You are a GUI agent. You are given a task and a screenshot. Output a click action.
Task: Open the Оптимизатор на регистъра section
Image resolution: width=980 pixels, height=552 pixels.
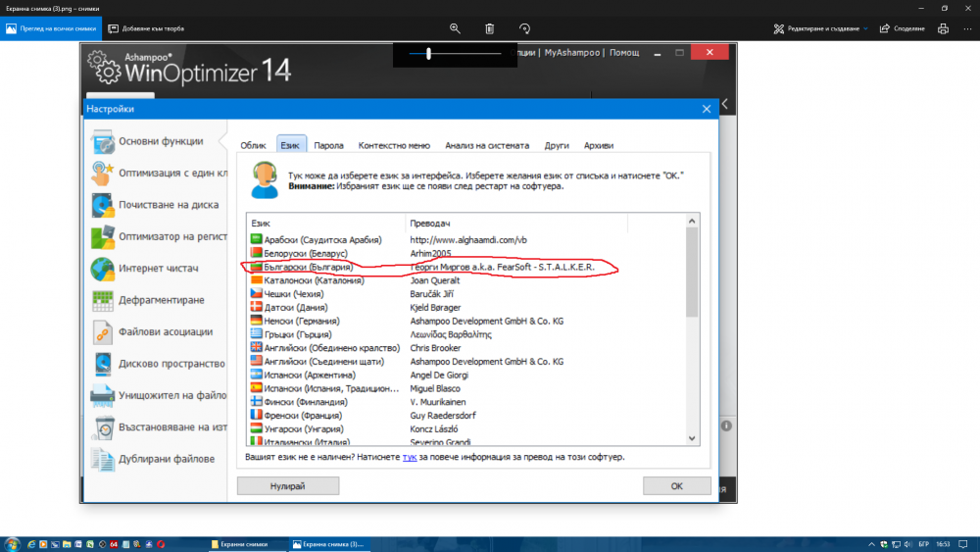(158, 237)
